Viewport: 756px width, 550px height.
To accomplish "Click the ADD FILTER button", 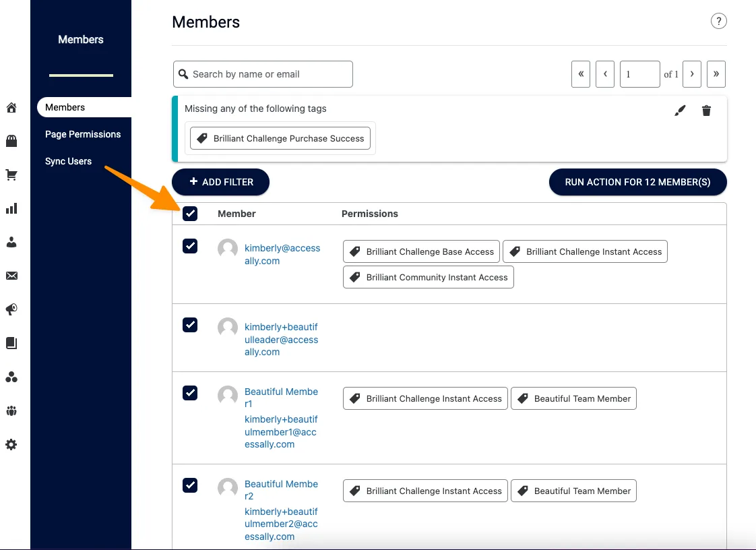I will click(221, 182).
